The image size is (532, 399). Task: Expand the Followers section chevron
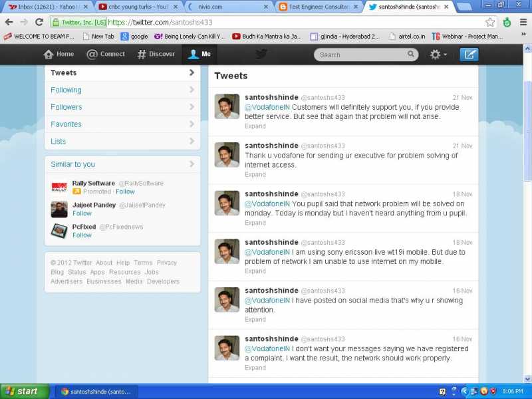tap(192, 107)
